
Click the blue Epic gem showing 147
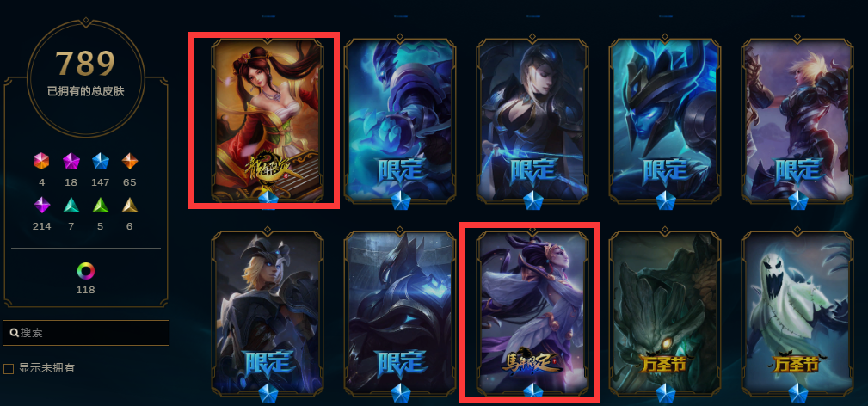pos(100,161)
